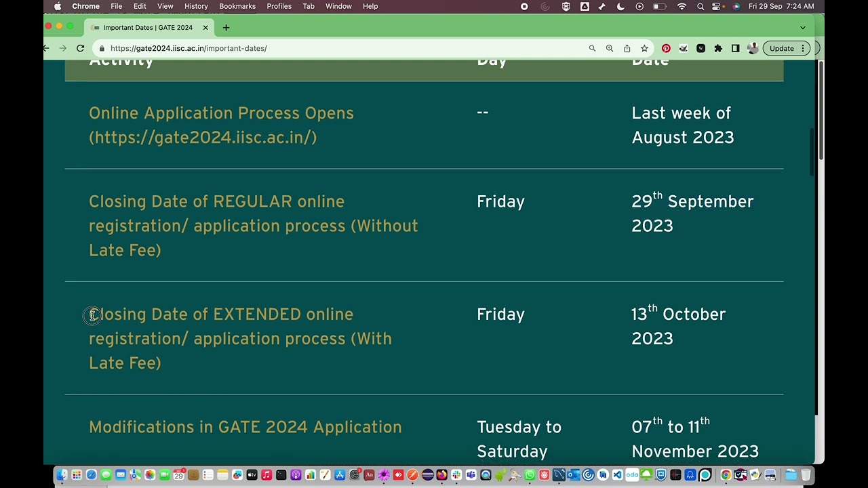868x488 pixels.
Task: Select Tuesday to Saturday day cell
Action: [519, 439]
